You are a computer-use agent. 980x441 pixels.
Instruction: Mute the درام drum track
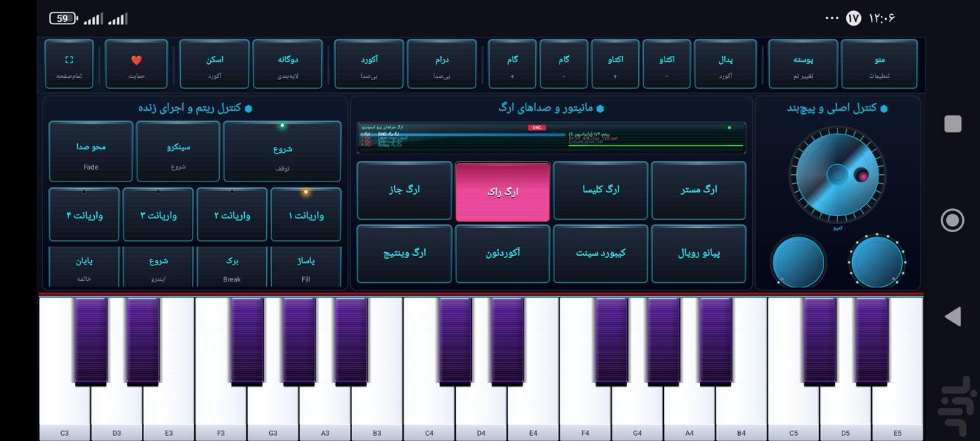[442, 65]
